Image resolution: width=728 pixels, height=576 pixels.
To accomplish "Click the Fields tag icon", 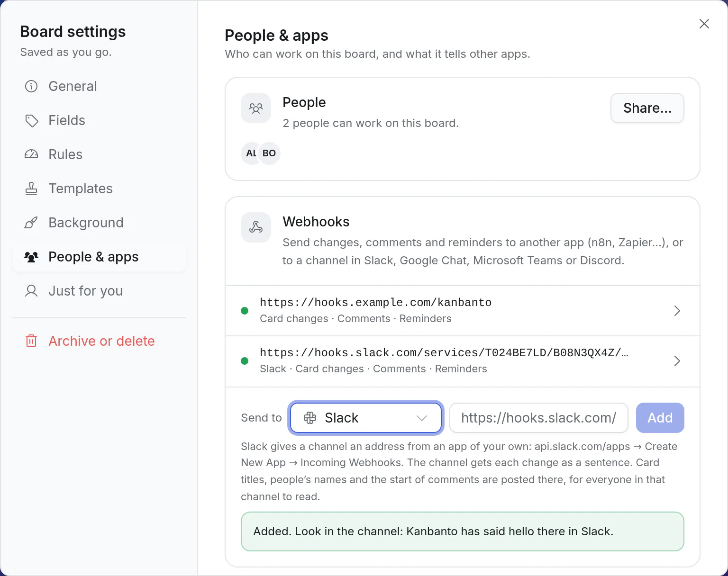I will 31,120.
